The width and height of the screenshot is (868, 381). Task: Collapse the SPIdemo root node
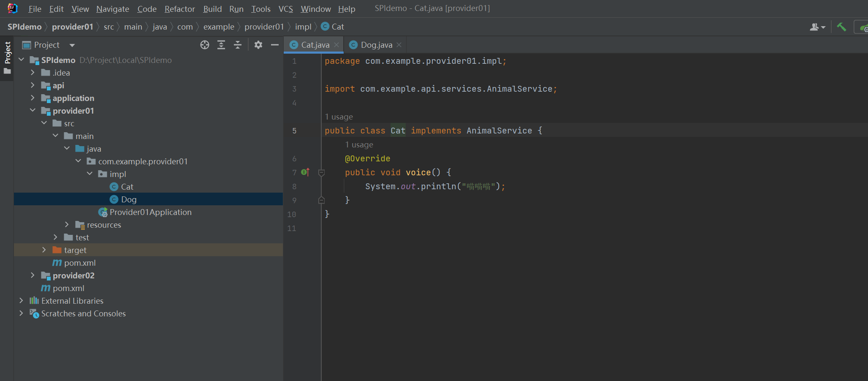tap(22, 60)
